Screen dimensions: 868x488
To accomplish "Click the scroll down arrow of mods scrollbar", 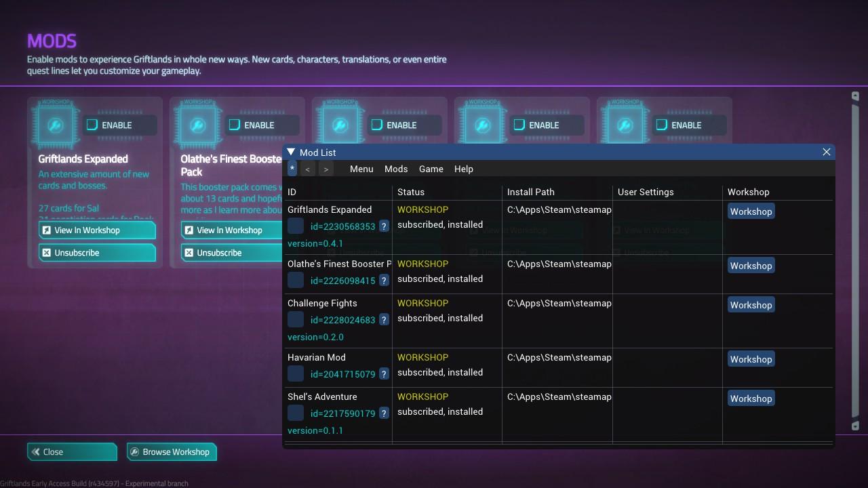I will [855, 426].
